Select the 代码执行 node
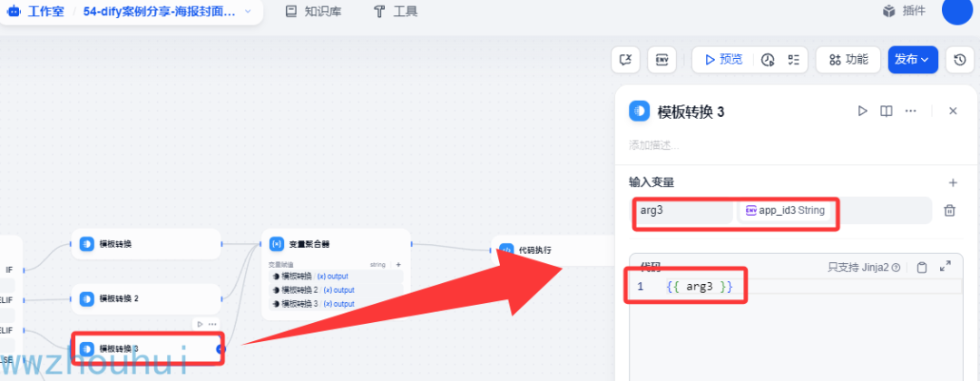 [554, 249]
